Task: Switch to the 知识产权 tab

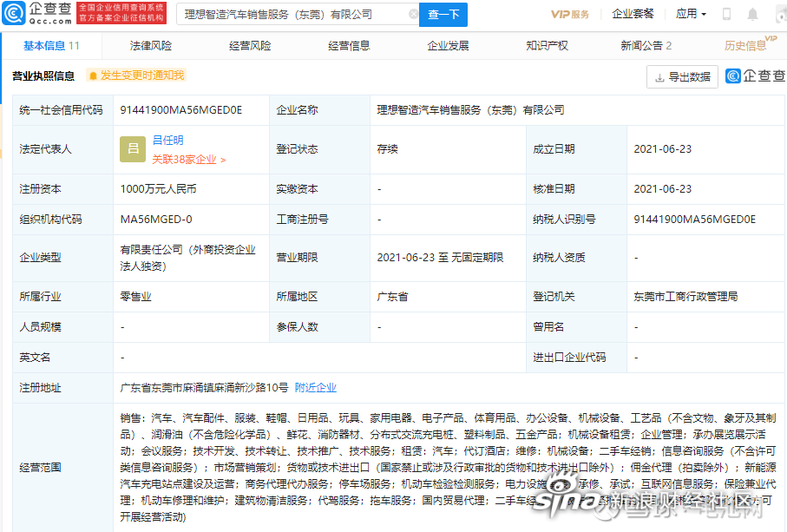Action: pos(547,46)
